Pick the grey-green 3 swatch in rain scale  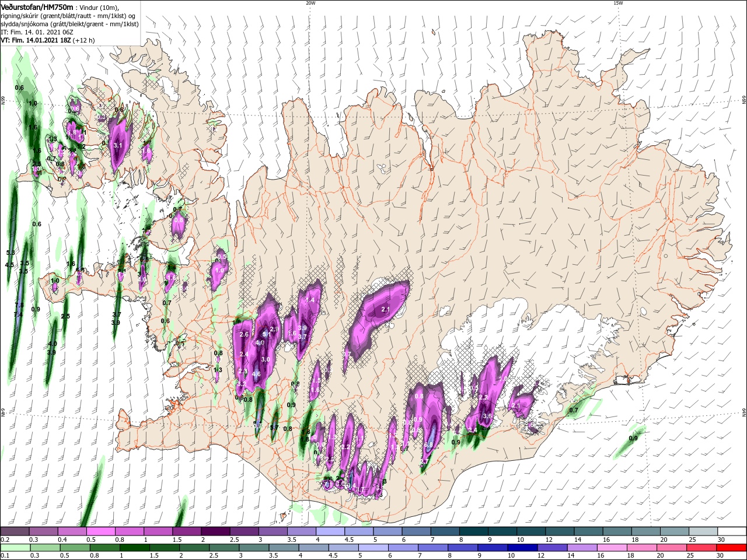tap(254, 548)
